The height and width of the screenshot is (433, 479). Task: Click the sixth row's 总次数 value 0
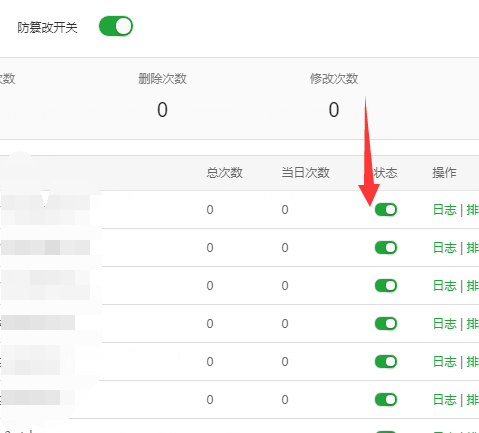point(210,399)
